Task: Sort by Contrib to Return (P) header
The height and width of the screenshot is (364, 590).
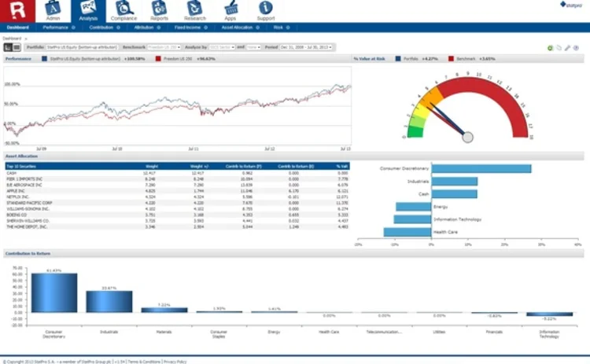Action: tap(243, 166)
